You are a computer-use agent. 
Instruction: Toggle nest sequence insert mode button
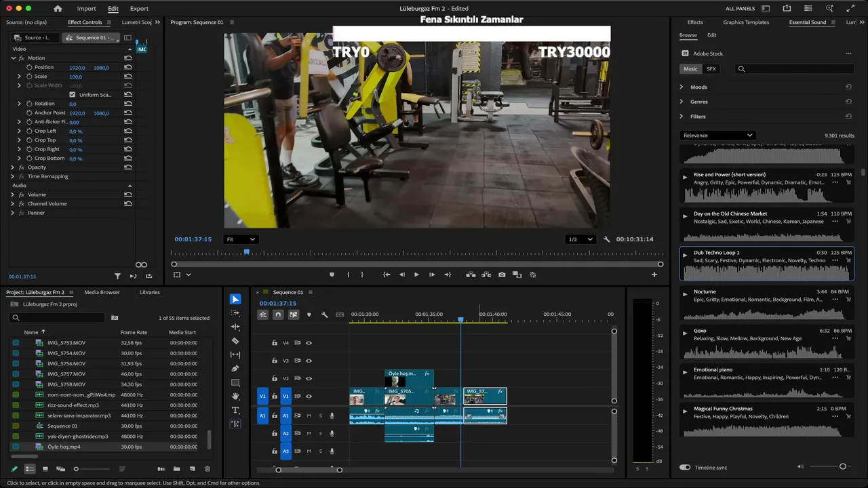[x=263, y=314]
